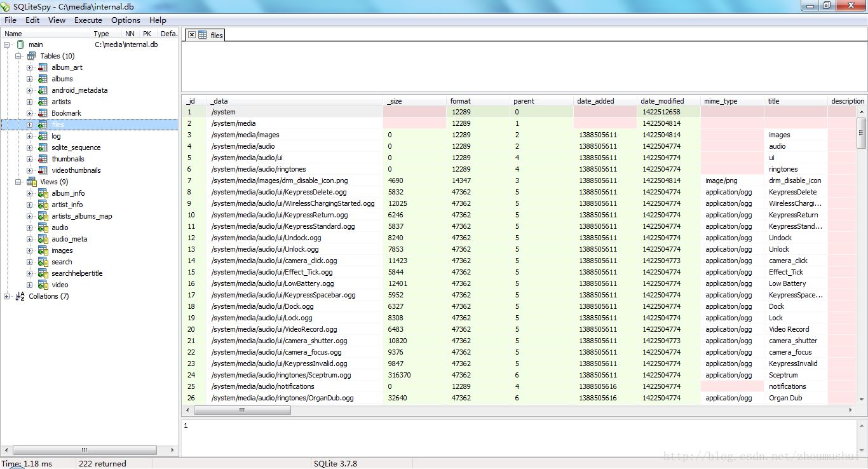Select the files table in tree
This screenshot has width=868, height=469.
[x=58, y=125]
